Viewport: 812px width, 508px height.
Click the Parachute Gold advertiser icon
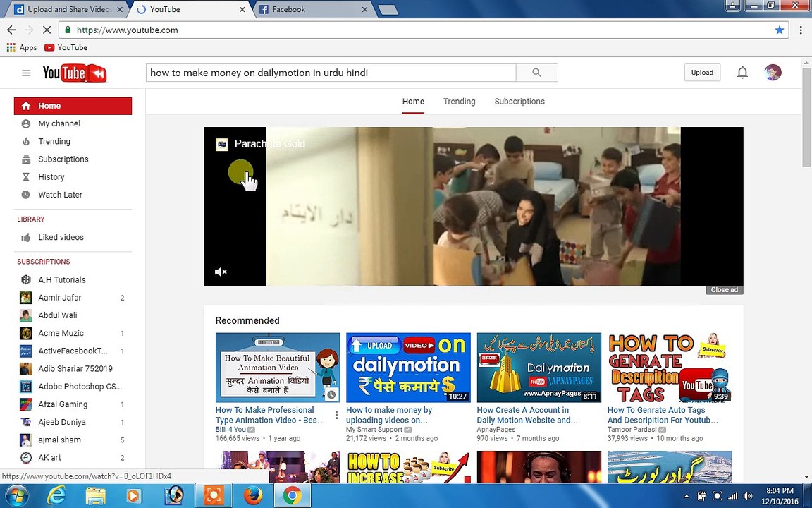click(221, 144)
